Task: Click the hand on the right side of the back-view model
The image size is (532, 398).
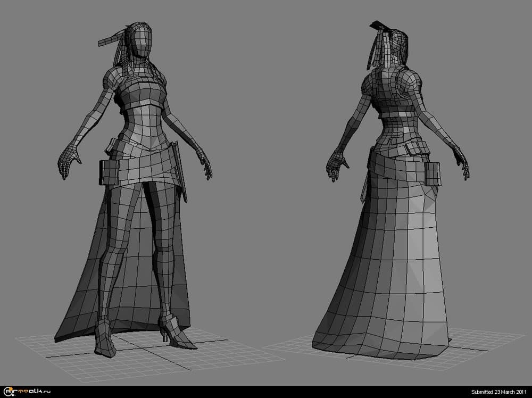Action: [x=461, y=164]
